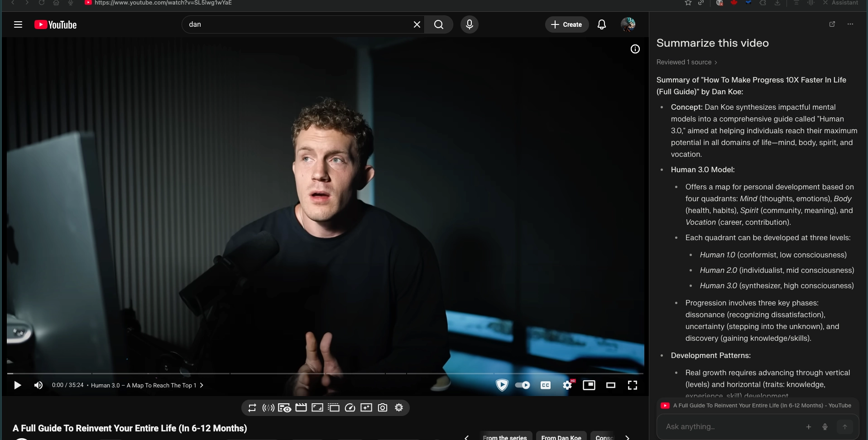Show video info card icon
This screenshot has width=868, height=440.
pyautogui.click(x=635, y=49)
